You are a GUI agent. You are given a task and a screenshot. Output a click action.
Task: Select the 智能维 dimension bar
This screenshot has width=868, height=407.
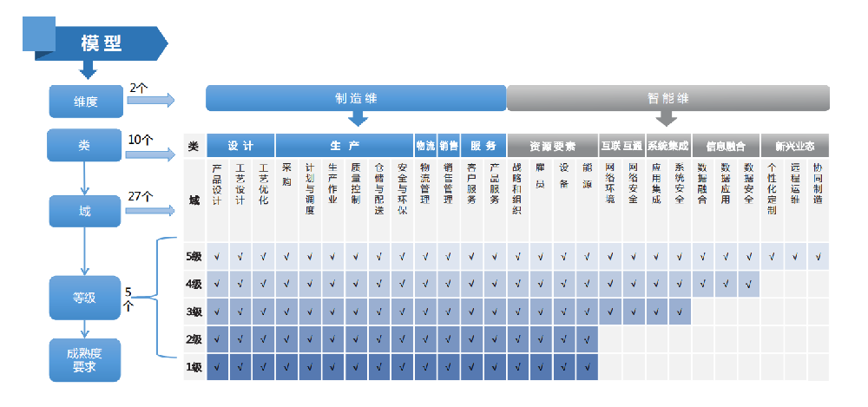[667, 98]
